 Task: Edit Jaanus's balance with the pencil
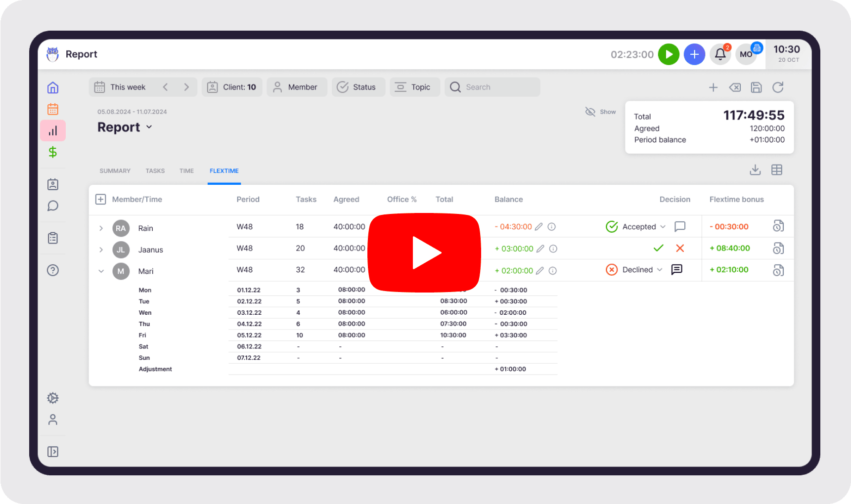pos(540,249)
